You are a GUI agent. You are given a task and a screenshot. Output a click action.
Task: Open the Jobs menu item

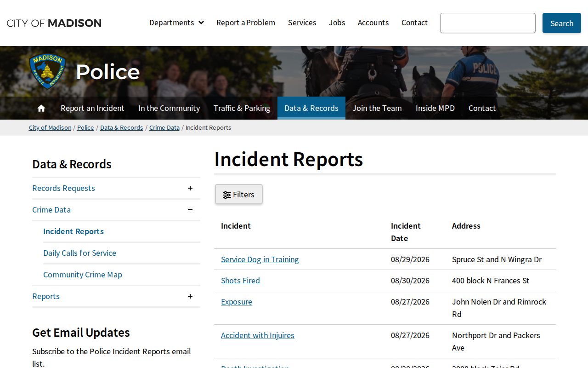(337, 23)
